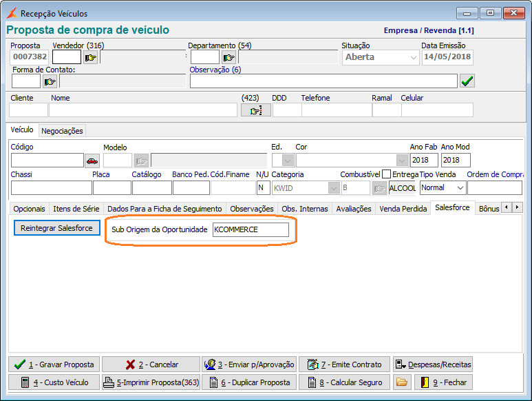This screenshot has width=532, height=401.
Task: Open Vendedor lookup hand icon
Action: (x=91, y=57)
